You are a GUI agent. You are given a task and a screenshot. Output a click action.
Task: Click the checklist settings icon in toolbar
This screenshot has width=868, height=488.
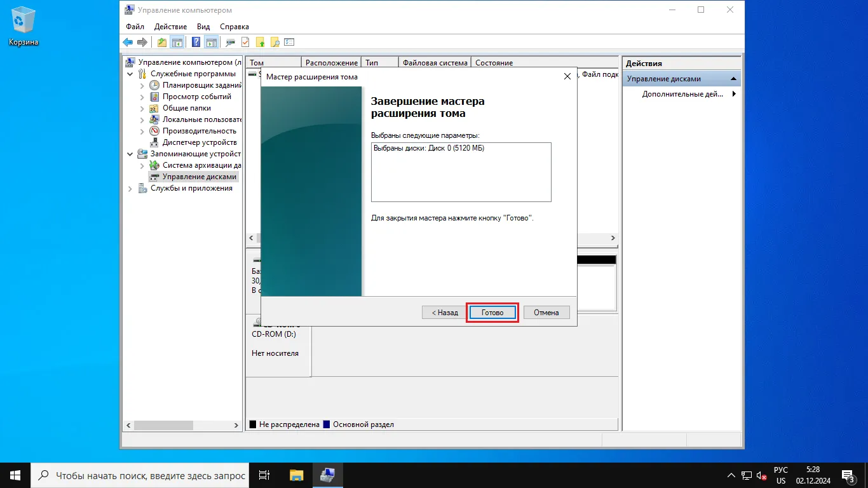pos(289,43)
